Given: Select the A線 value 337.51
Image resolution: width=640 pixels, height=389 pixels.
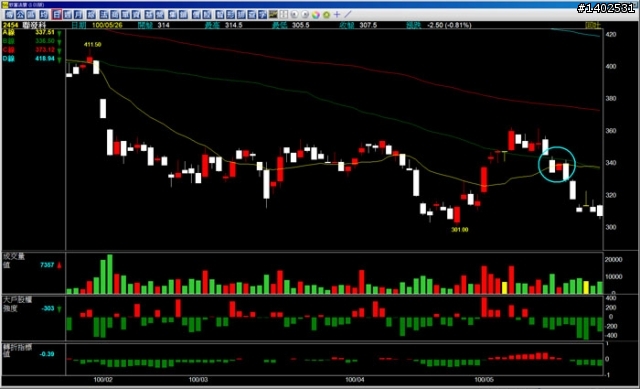Looking at the screenshot, I should point(45,32).
